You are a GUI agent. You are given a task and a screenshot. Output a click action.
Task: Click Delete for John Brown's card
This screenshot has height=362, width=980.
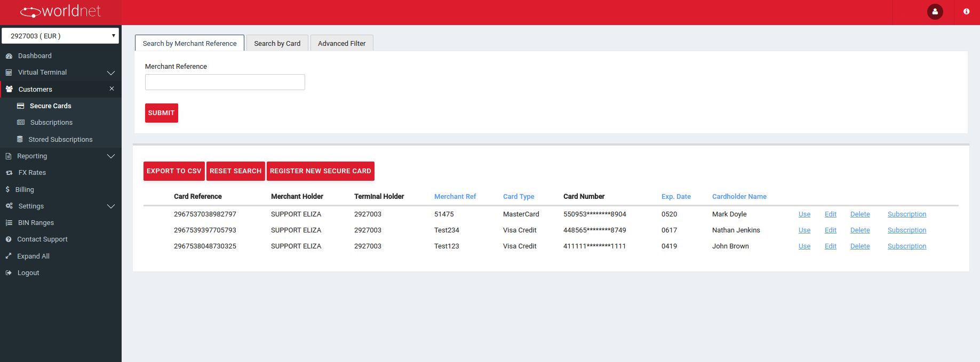860,246
